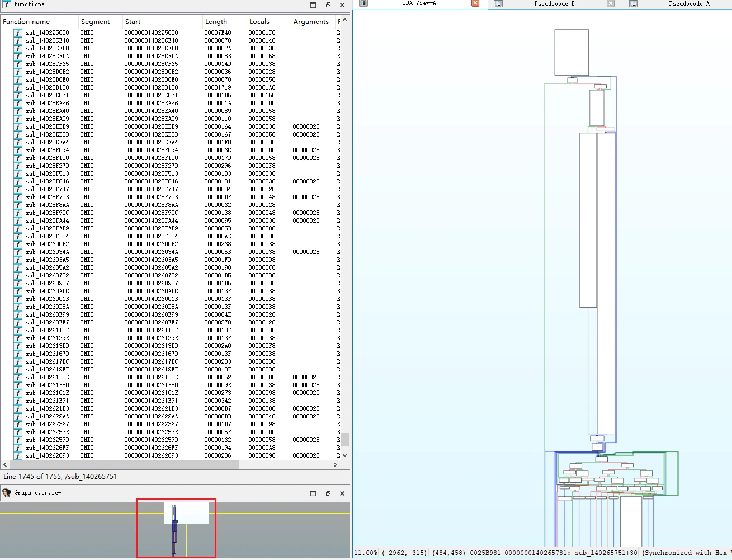Image resolution: width=732 pixels, height=560 pixels.
Task: Select the function icon next to sub_140225000
Action: [x=18, y=33]
